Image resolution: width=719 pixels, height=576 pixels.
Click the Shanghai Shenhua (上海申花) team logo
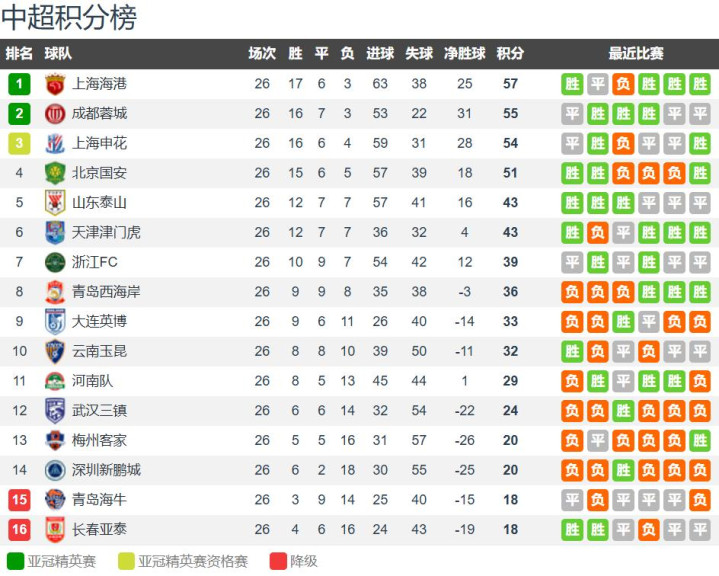click(55, 143)
